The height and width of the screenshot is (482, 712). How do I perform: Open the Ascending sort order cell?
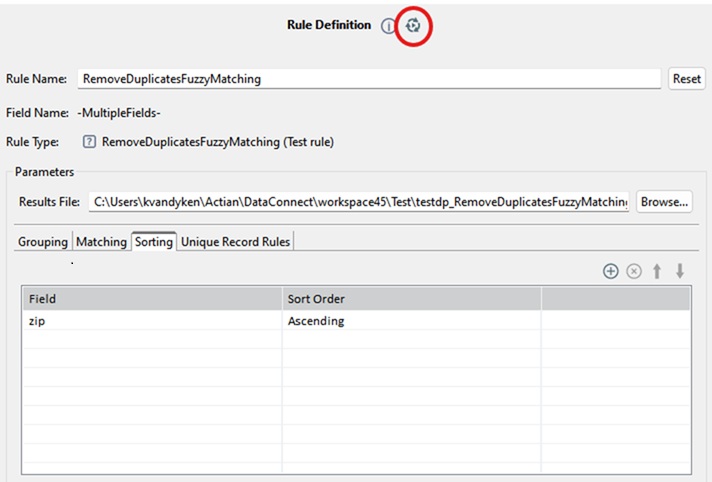point(410,321)
